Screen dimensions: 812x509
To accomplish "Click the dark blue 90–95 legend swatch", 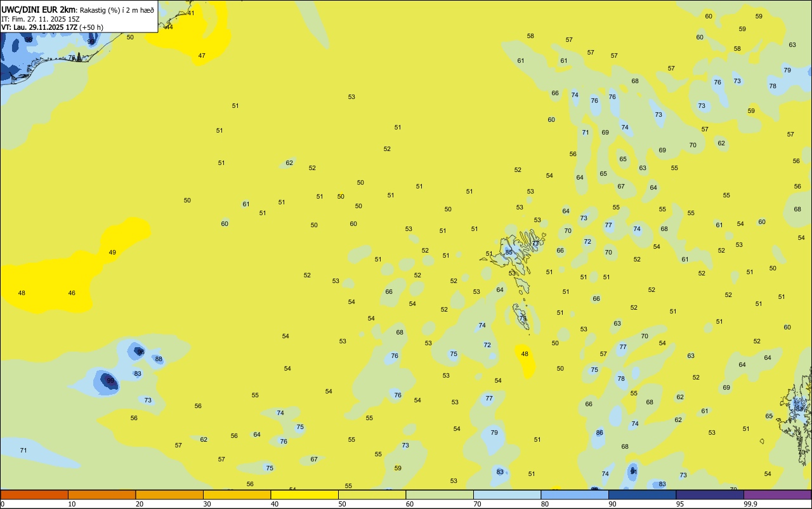I will pos(642,494).
